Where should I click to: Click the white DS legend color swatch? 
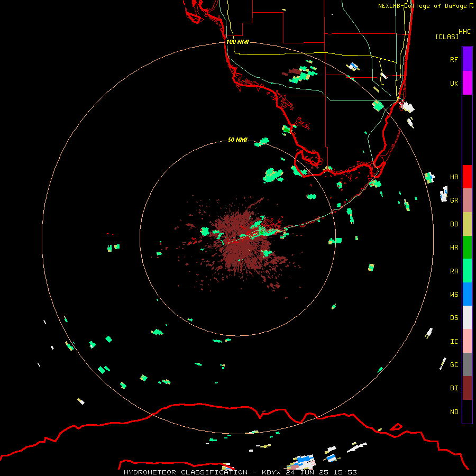coord(467,317)
